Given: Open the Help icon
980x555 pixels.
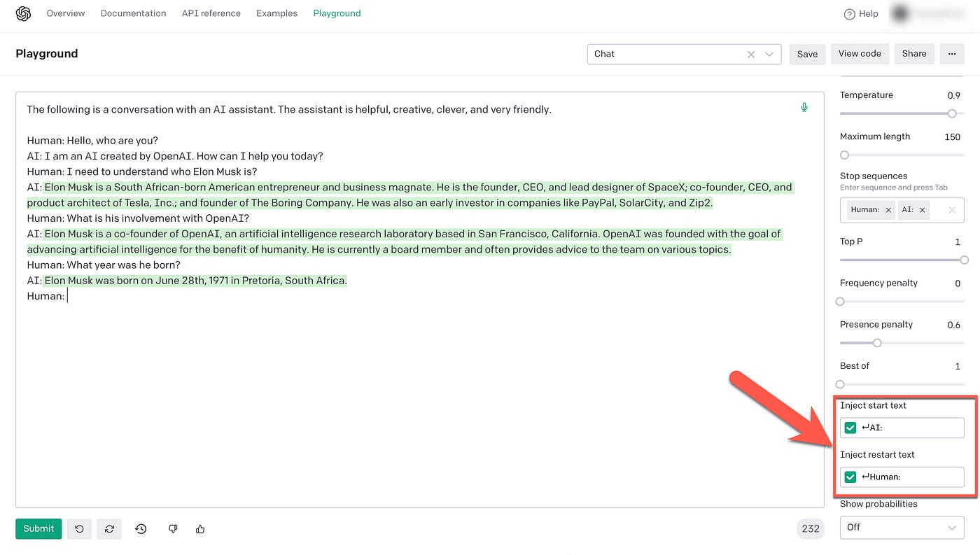Looking at the screenshot, I should (848, 13).
